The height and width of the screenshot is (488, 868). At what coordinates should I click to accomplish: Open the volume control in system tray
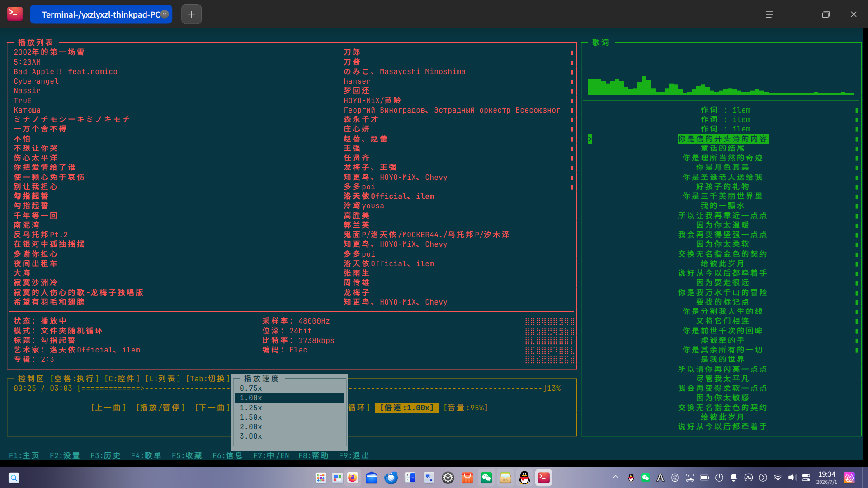coord(792,478)
